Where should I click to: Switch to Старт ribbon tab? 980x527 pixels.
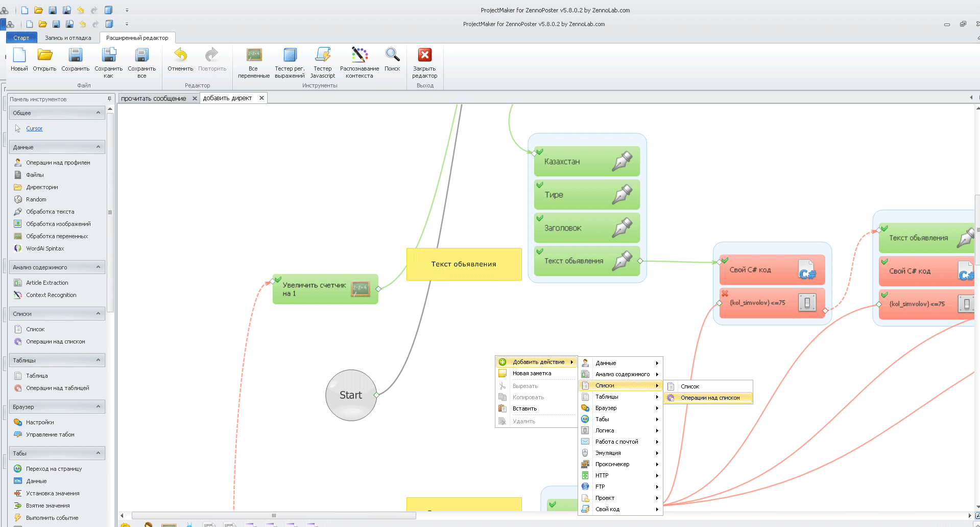[x=21, y=38]
